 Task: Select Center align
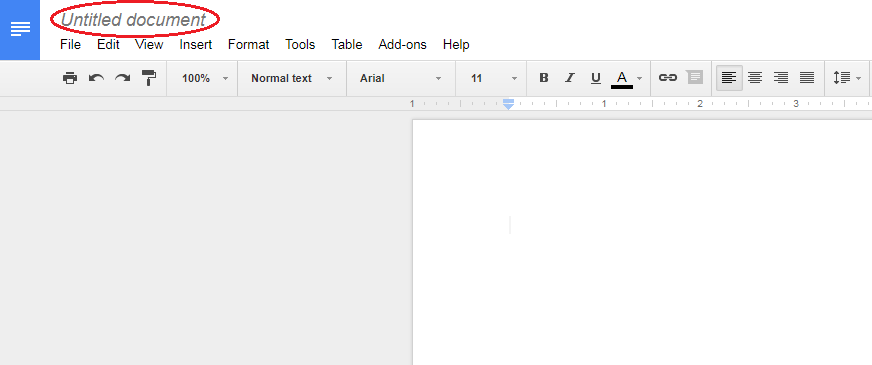click(x=755, y=78)
